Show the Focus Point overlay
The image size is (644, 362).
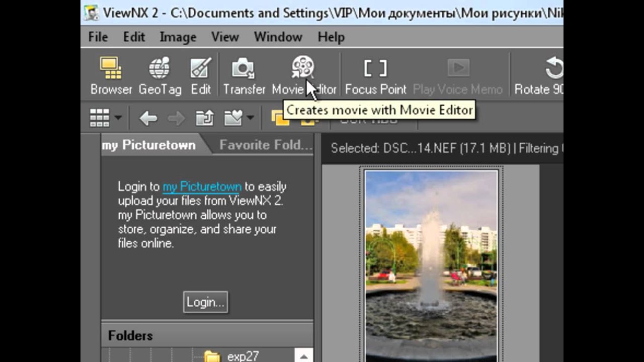tap(375, 76)
